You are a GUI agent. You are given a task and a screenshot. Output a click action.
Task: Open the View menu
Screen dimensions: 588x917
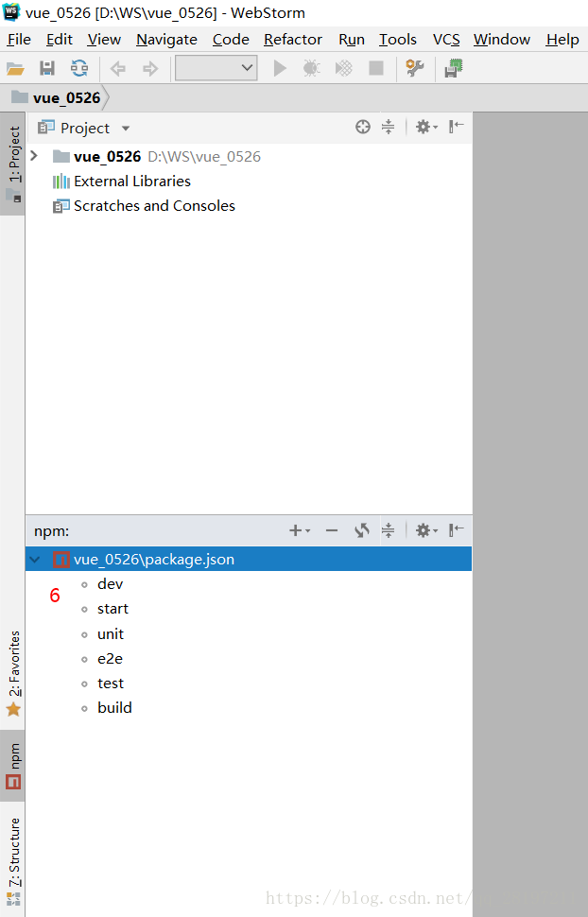pos(104,39)
